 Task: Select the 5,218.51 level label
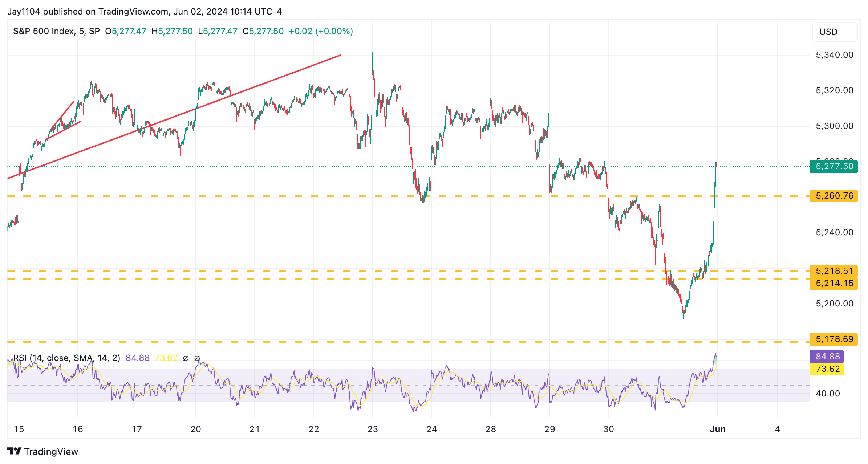pos(834,270)
